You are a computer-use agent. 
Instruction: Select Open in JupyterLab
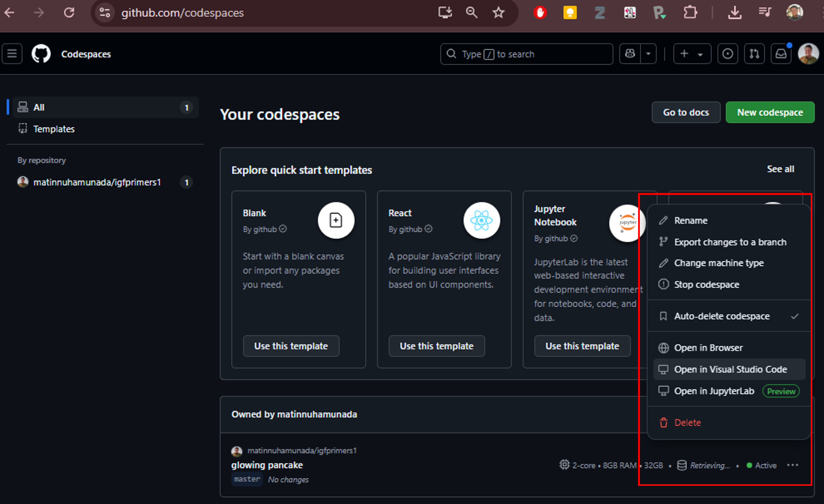click(714, 391)
